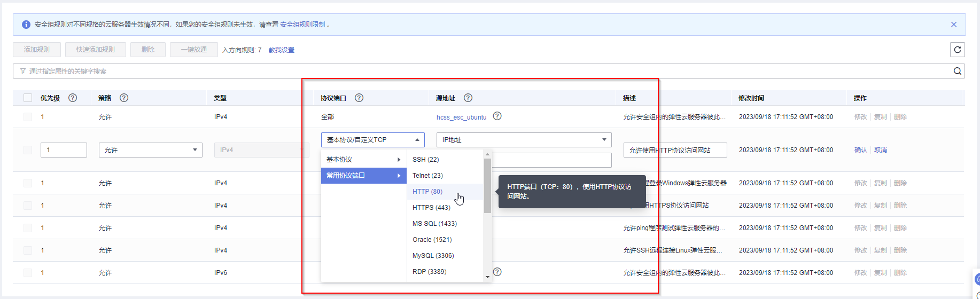Toggle the select-all checkbox in table header
This screenshot has width=980, height=299.
[x=28, y=98]
